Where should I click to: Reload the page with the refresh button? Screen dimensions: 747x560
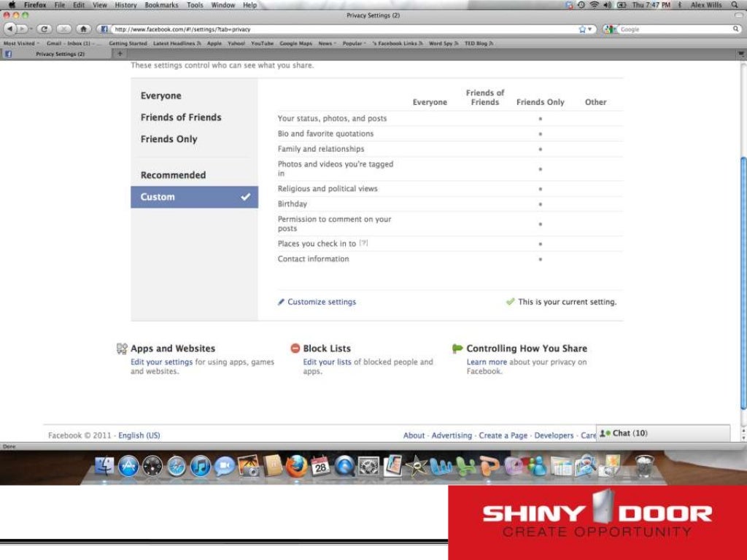(x=44, y=29)
